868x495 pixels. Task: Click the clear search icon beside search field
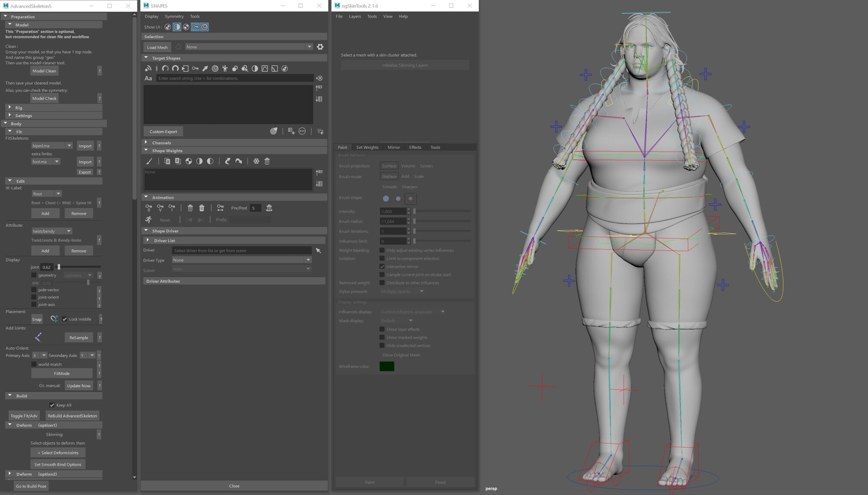tap(319, 79)
